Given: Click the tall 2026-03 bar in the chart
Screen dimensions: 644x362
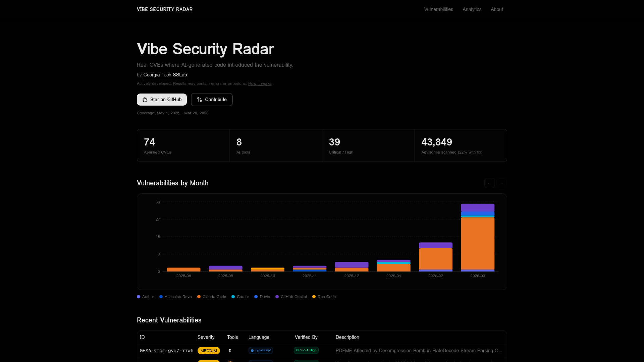Looking at the screenshot, I should [x=478, y=238].
